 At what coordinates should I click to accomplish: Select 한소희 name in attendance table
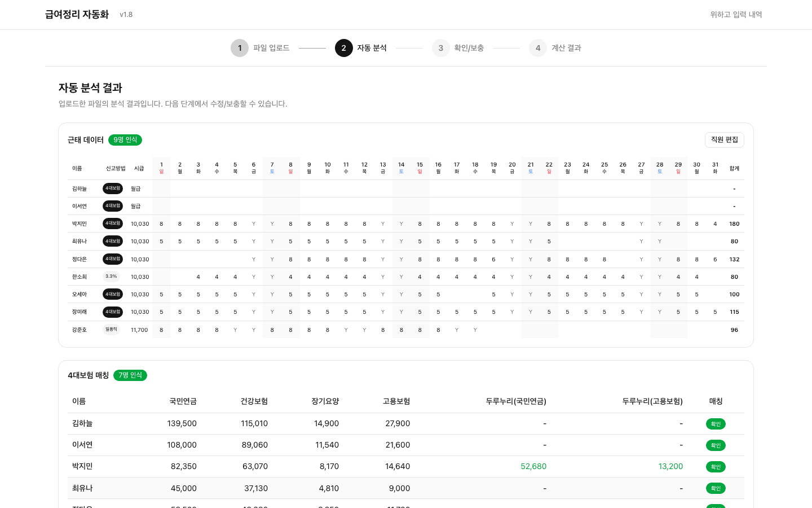pyautogui.click(x=80, y=277)
